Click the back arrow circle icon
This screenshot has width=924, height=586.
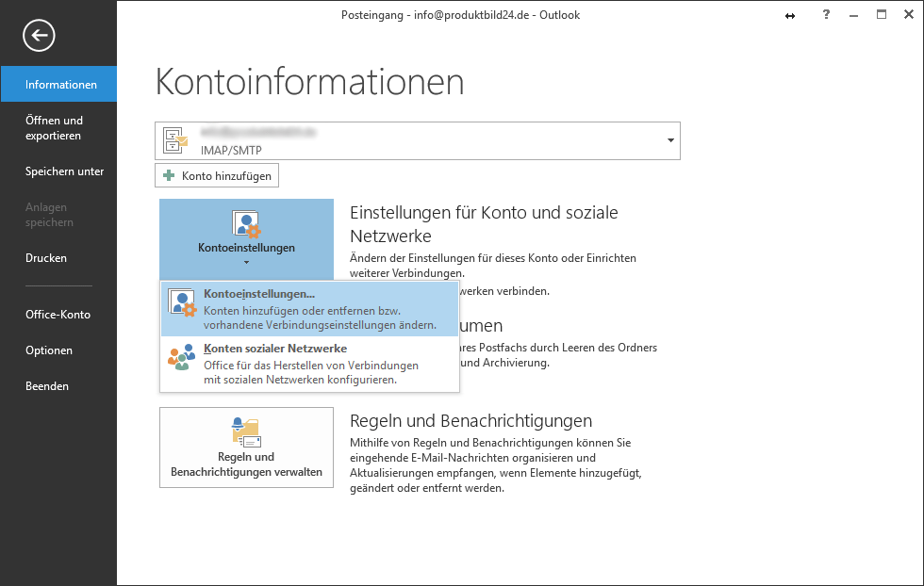point(39,36)
